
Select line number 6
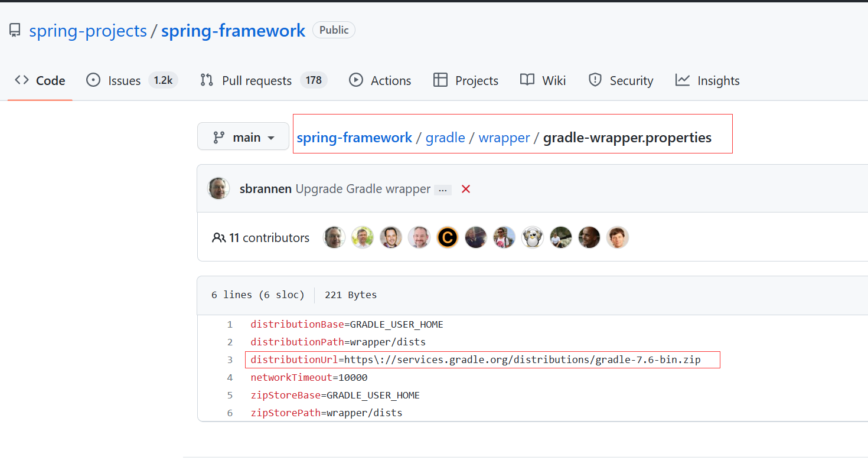tap(230, 413)
